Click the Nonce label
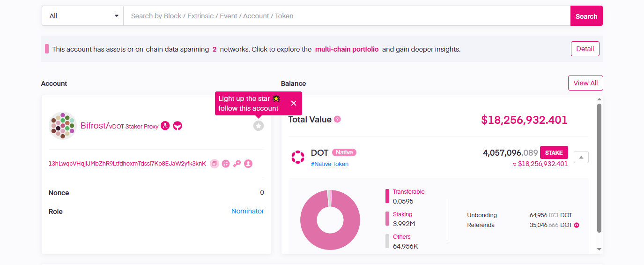644x265 pixels. (59, 193)
